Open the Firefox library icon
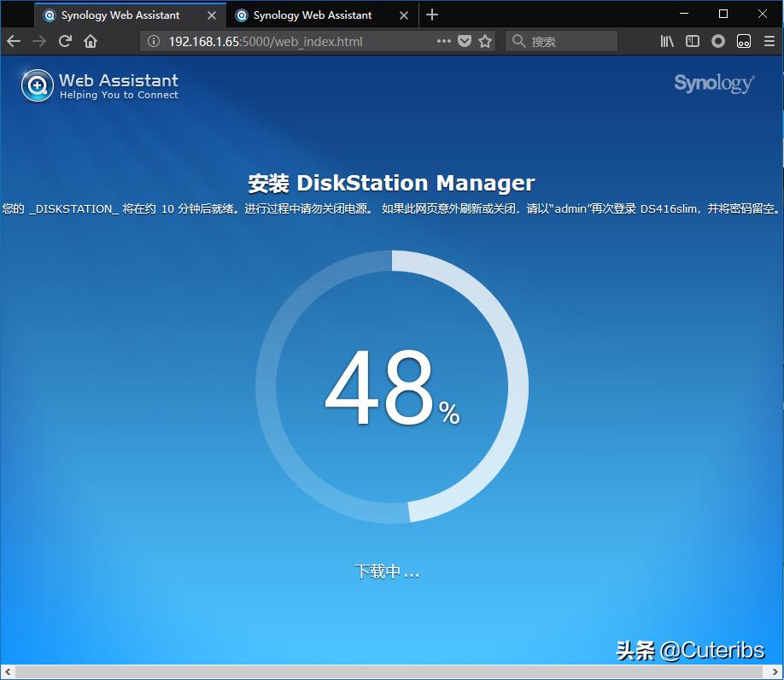 [x=667, y=41]
